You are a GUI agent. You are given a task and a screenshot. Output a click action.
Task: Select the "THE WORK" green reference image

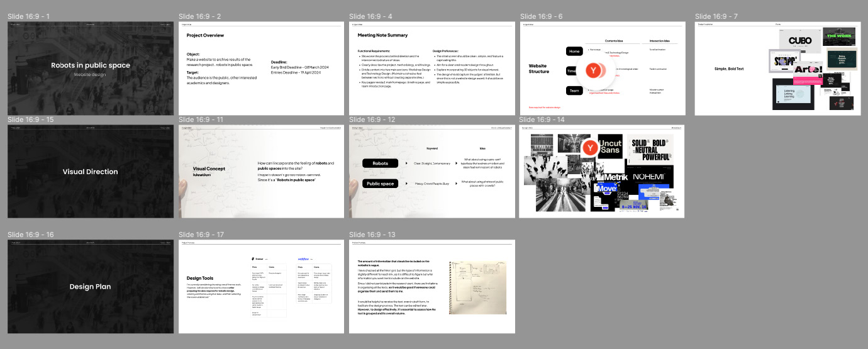pos(839,37)
